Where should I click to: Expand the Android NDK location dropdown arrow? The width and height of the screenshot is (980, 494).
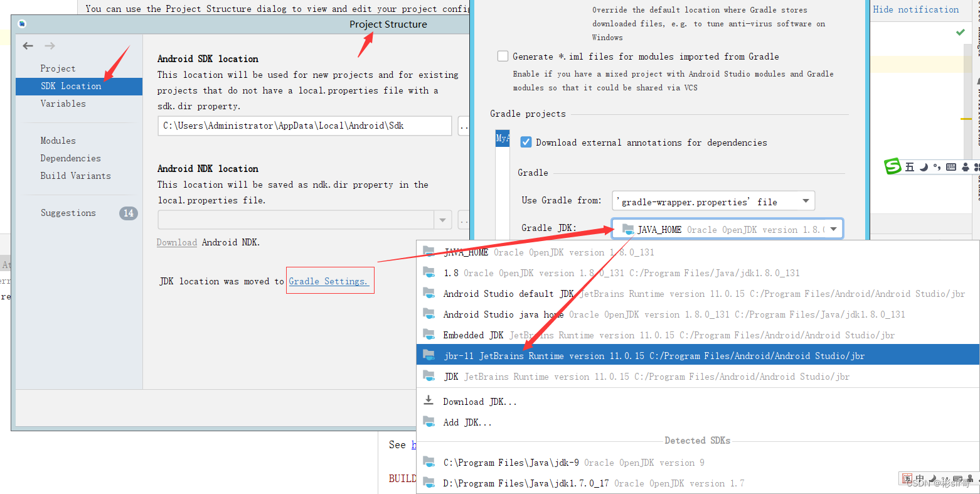tap(443, 220)
